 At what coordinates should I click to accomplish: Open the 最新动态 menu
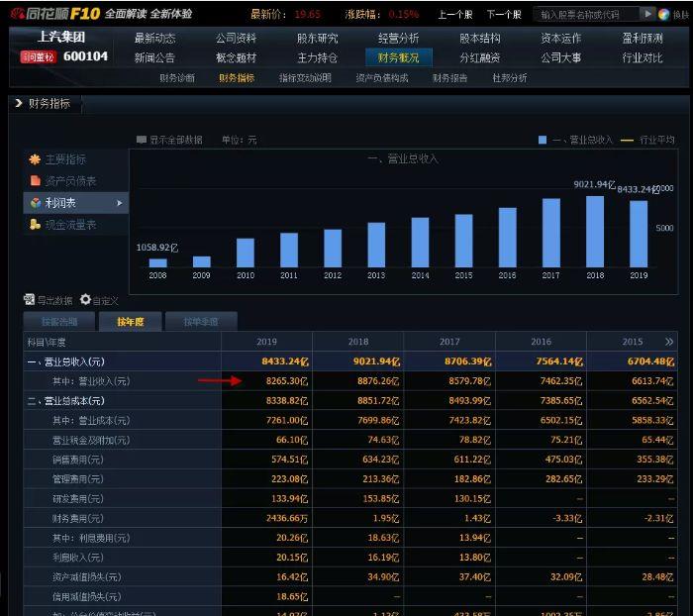pyautogui.click(x=154, y=39)
